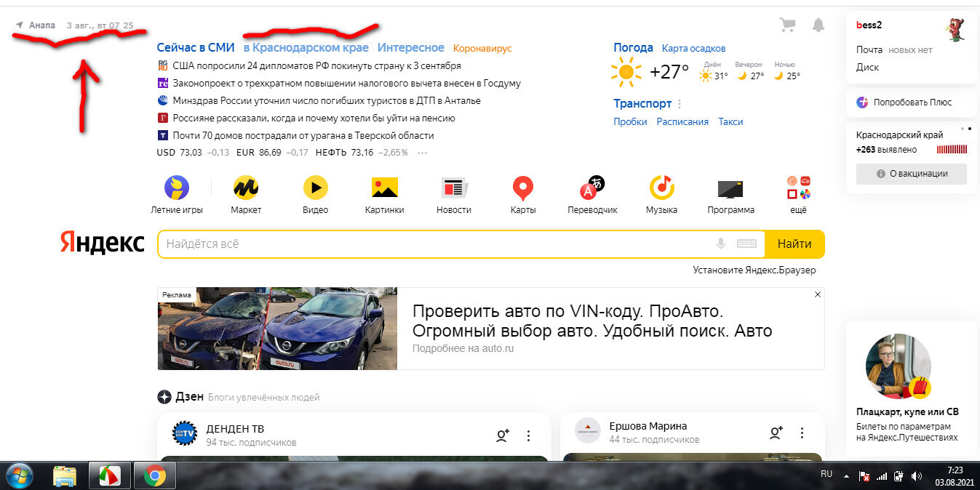Open the shopping cart icon

point(787,25)
